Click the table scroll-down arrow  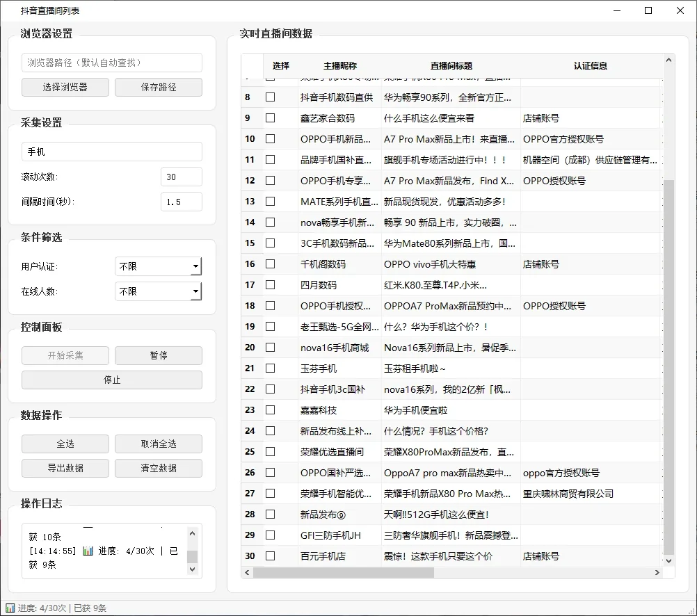pyautogui.click(x=668, y=561)
